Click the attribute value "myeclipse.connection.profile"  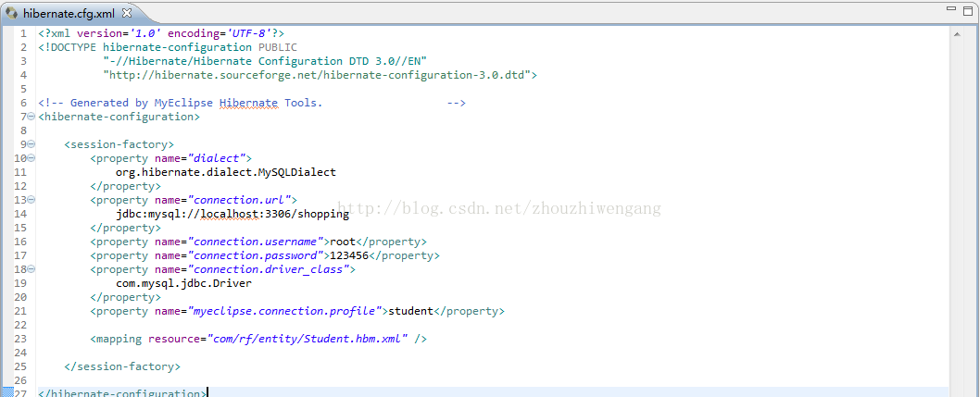(284, 311)
